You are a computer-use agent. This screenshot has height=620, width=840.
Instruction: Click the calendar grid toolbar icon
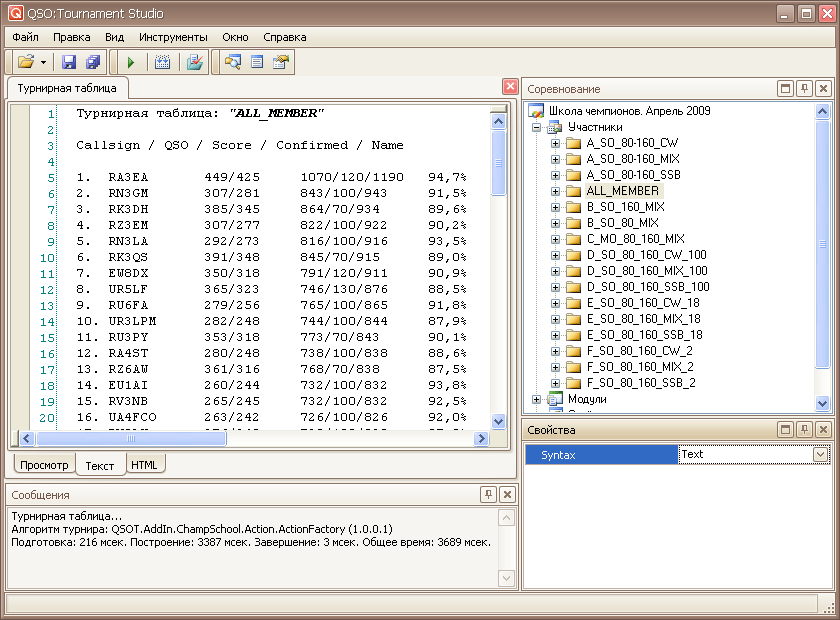pos(163,62)
